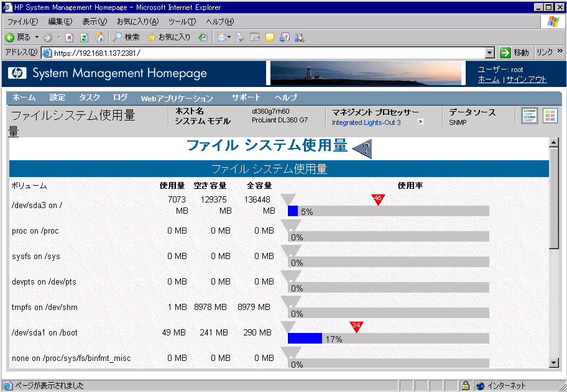Click the scroll up arrow of content pane
567x392 pixels.
pos(553,142)
